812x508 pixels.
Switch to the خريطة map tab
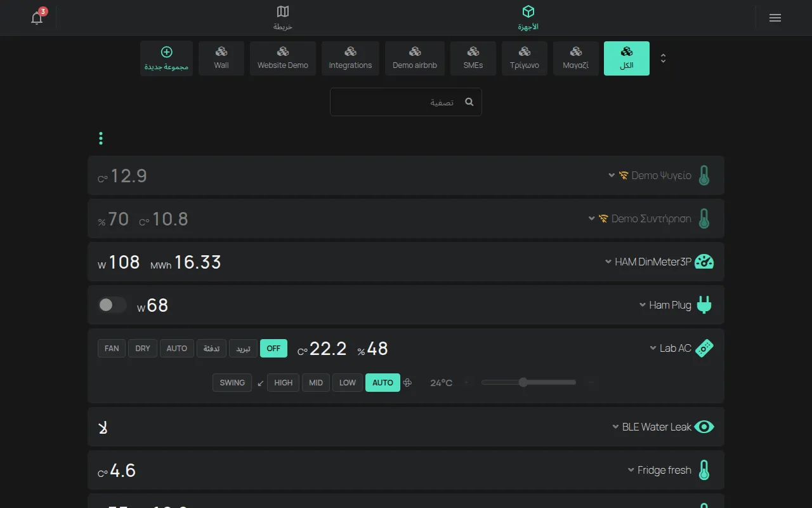tap(283, 18)
